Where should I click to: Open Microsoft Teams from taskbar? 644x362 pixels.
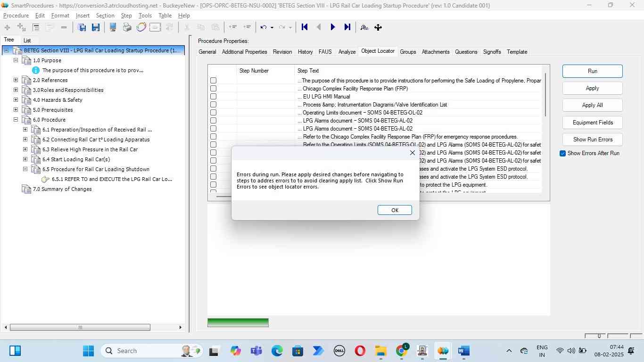click(x=256, y=351)
